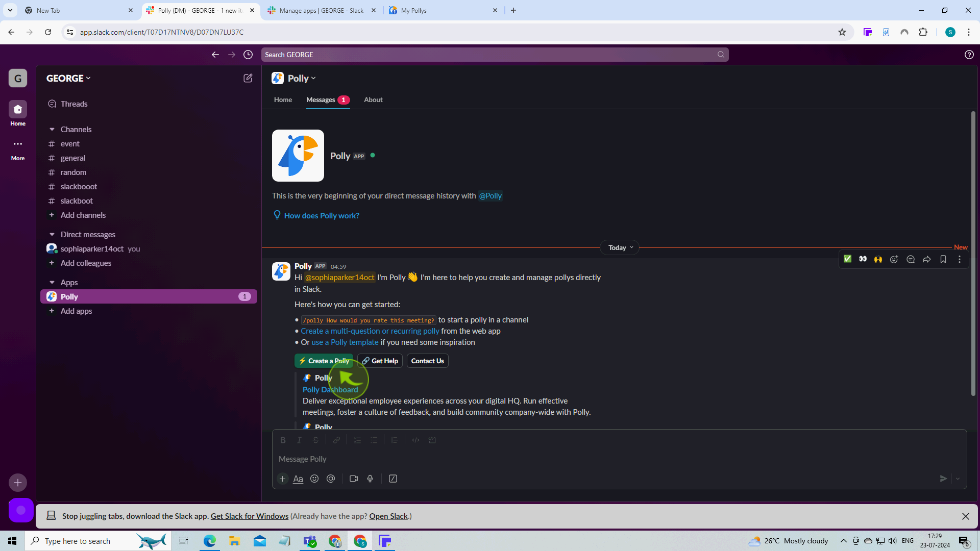980x551 pixels.
Task: Switch to My Pollys browser tab
Action: 443,10
